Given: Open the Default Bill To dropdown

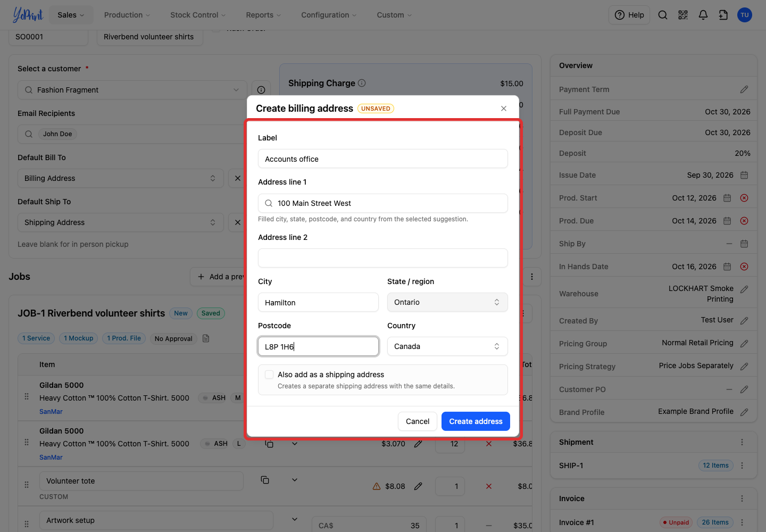Looking at the screenshot, I should [120, 178].
